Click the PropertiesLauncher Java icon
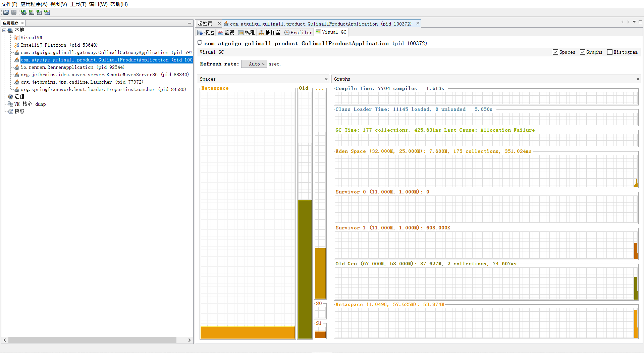The image size is (644, 353). pyautogui.click(x=17, y=89)
